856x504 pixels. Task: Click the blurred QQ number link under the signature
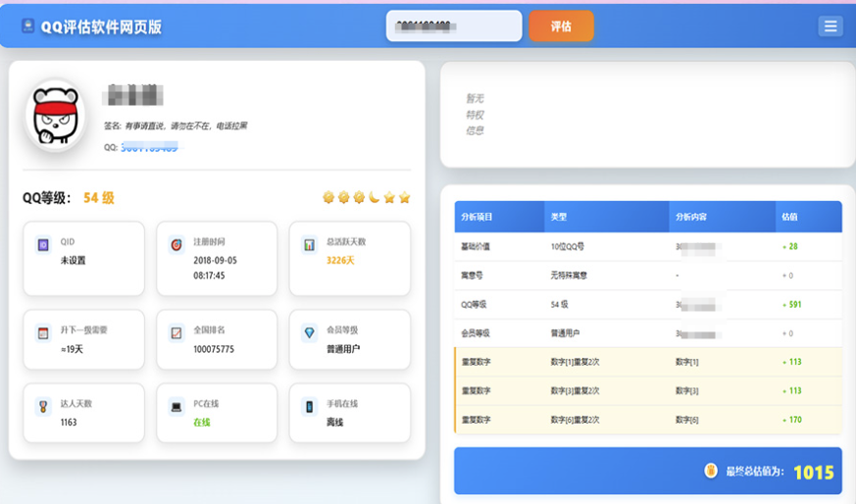(x=149, y=147)
